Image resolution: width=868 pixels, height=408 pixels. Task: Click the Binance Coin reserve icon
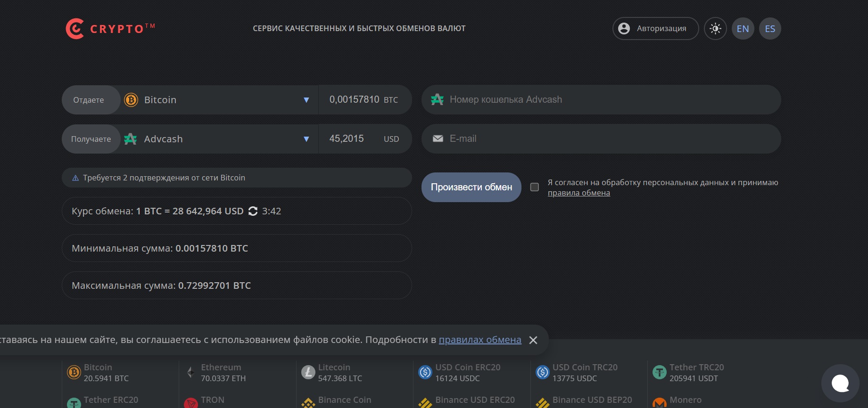(308, 403)
